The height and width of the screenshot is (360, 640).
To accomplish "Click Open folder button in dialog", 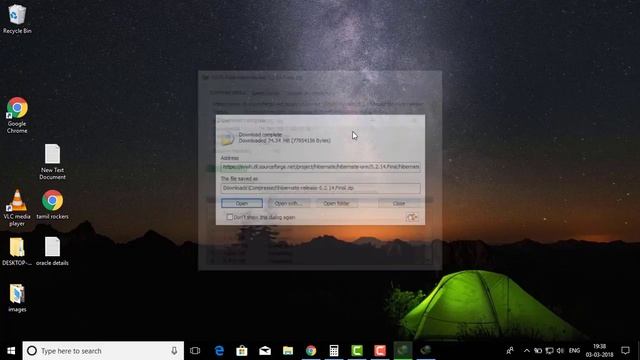I will tap(336, 203).
